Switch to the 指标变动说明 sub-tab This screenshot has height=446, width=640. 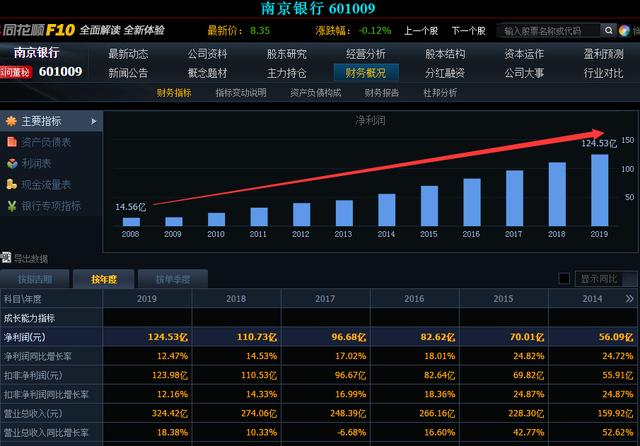click(x=241, y=93)
